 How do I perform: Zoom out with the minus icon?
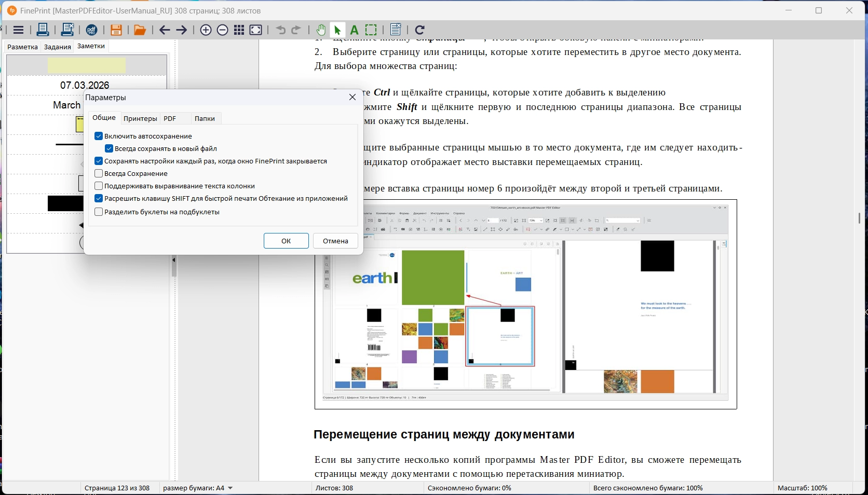(x=223, y=30)
